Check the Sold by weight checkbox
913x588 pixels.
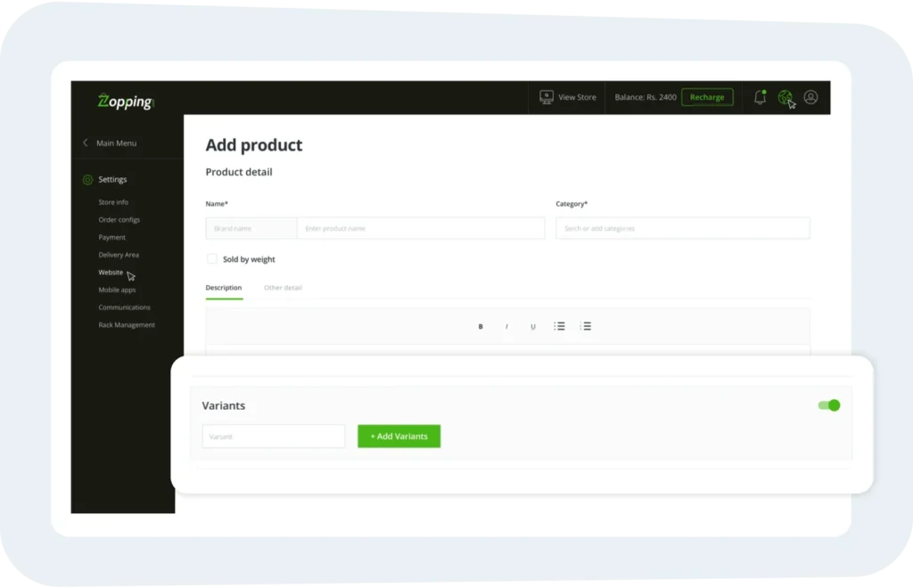coord(212,259)
